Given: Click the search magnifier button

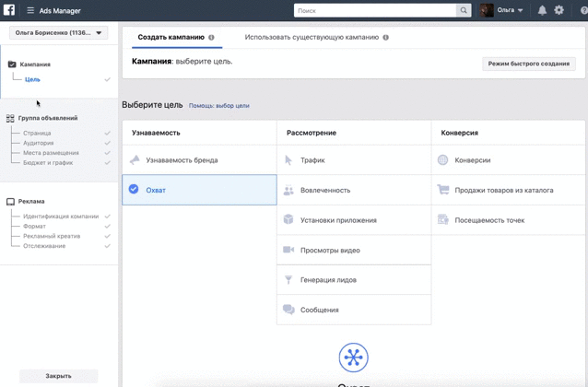Looking at the screenshot, I should pos(464,10).
